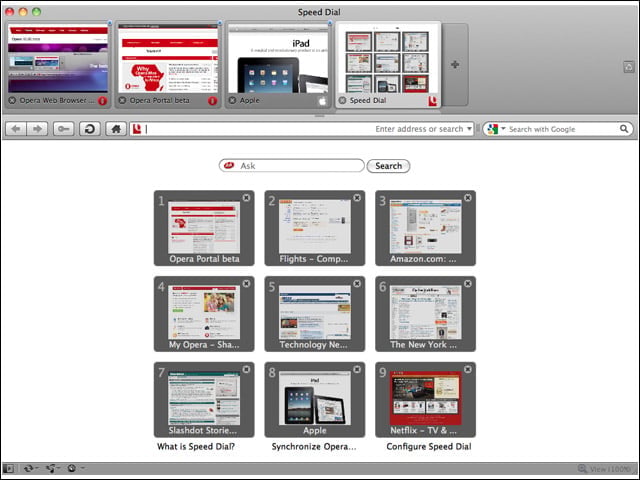The image size is (640, 480).
Task: Toggle the panel button in status bar
Action: coord(9,469)
